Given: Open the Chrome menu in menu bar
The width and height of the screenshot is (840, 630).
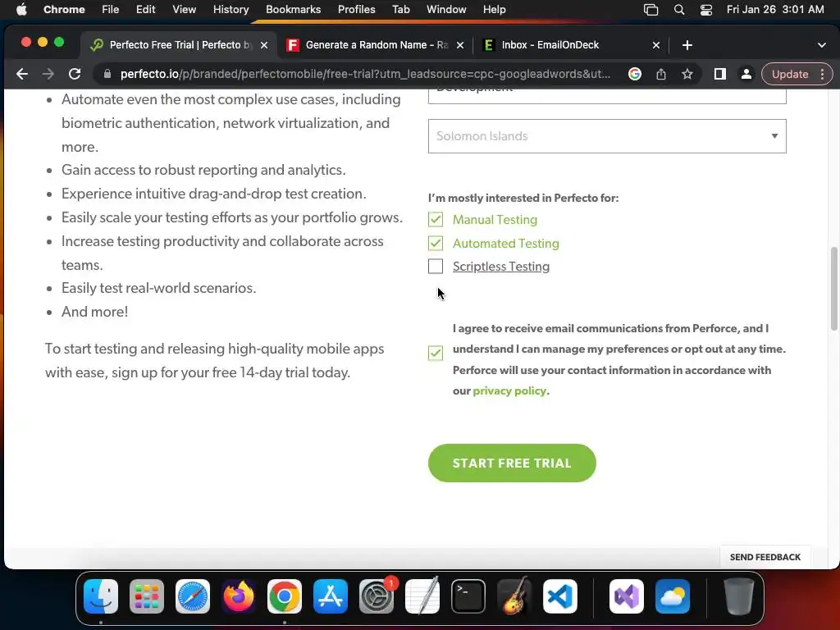Looking at the screenshot, I should tap(64, 10).
